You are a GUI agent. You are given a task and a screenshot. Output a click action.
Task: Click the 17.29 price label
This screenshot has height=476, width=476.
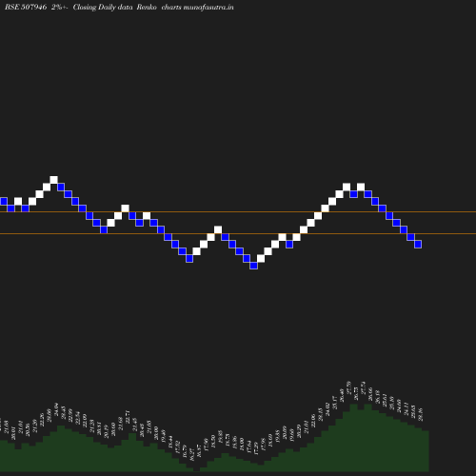point(256,447)
